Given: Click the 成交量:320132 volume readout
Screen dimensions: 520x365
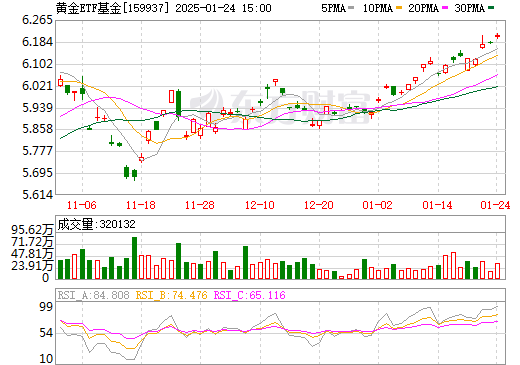Looking at the screenshot, I should tap(97, 224).
